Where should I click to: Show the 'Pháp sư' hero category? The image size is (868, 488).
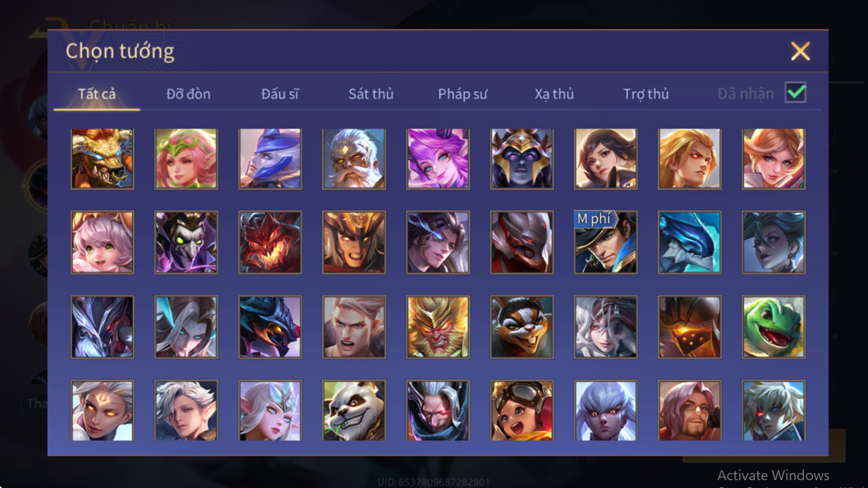463,94
